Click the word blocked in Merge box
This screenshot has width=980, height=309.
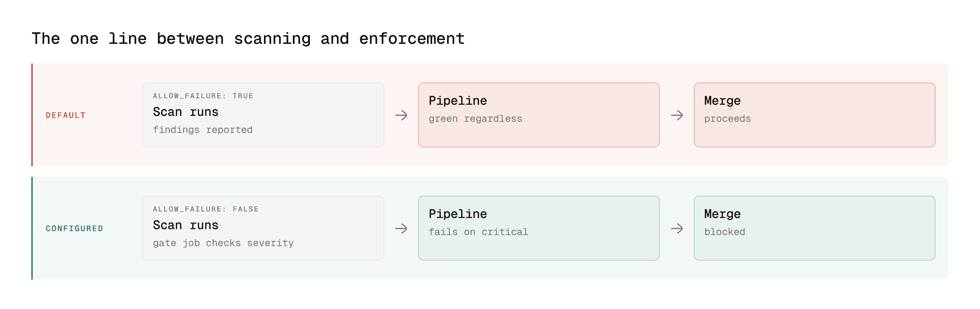724,232
